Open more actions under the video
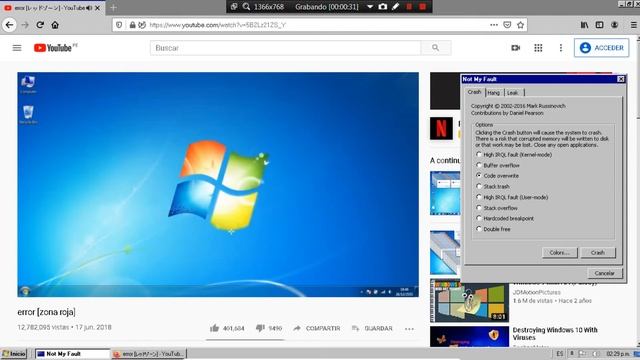640x360 pixels. click(x=409, y=329)
